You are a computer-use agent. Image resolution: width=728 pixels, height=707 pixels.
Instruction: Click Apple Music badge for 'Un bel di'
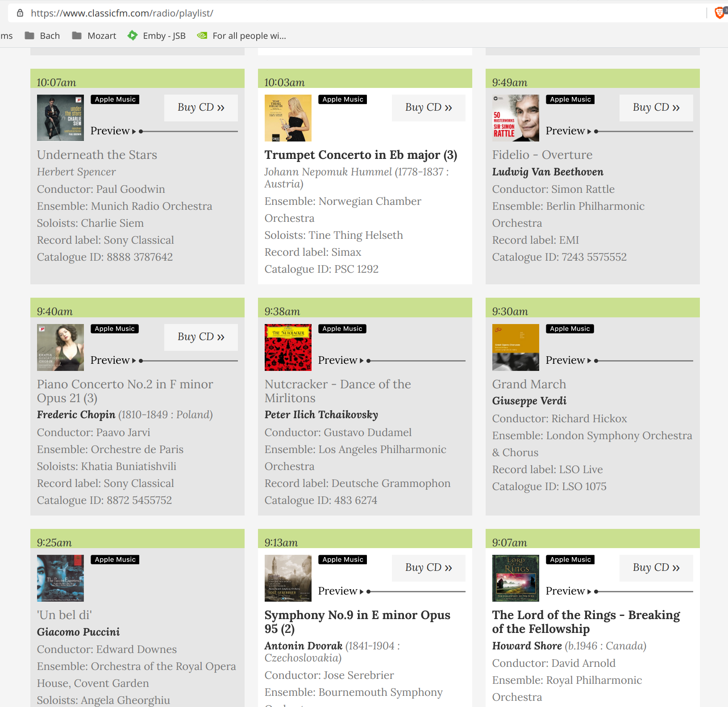coord(115,560)
